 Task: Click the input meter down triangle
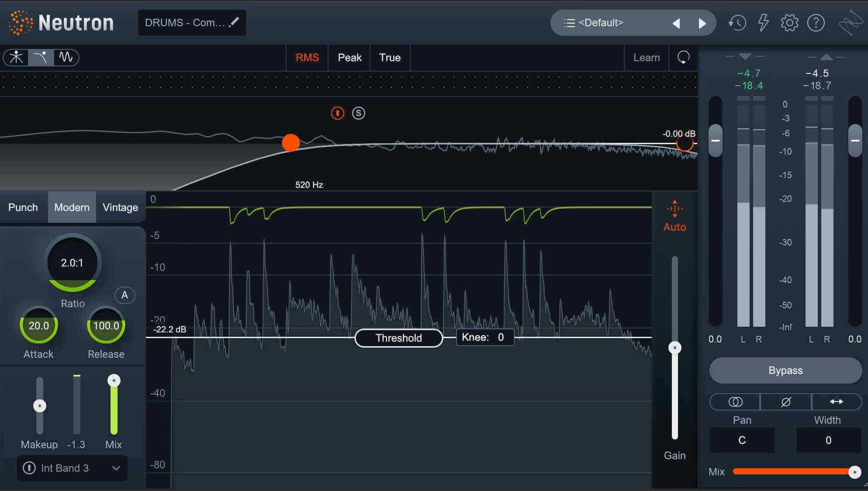(745, 57)
